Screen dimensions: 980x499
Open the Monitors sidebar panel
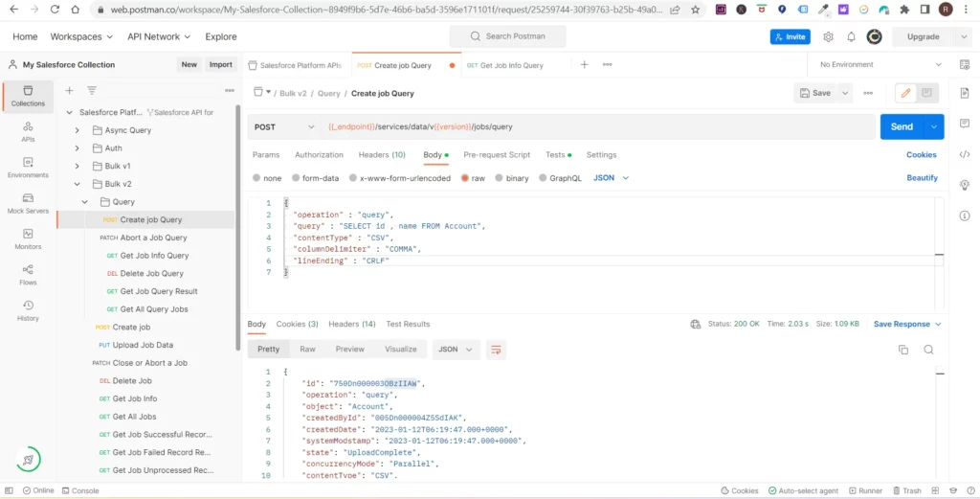[x=28, y=238]
